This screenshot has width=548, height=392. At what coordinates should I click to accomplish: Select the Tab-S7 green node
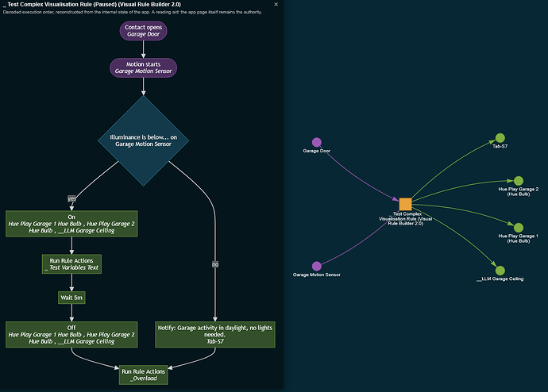click(500, 137)
